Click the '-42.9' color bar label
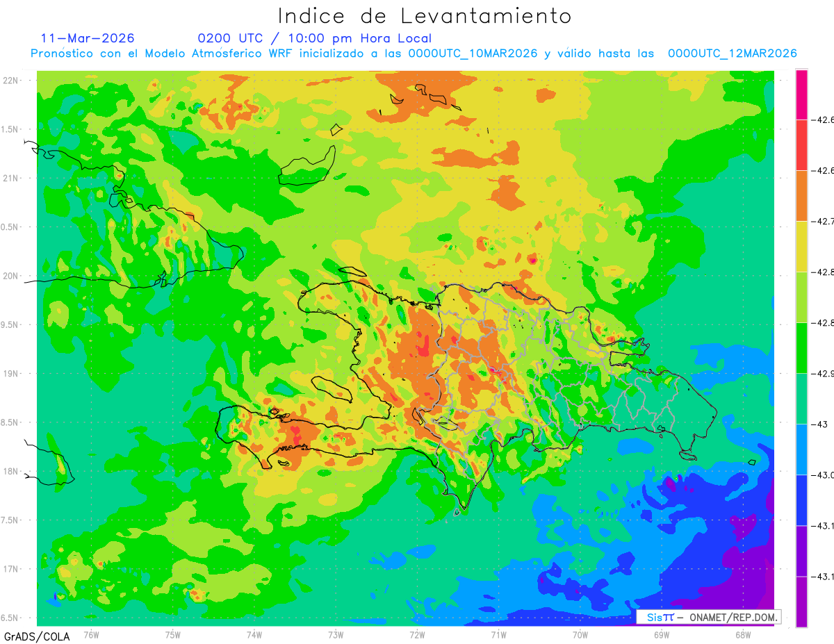 click(x=823, y=374)
